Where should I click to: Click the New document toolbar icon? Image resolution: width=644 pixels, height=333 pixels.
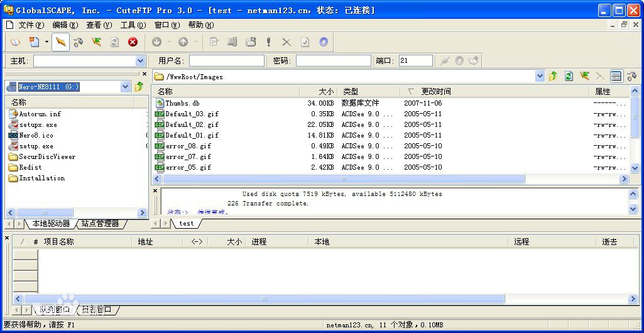tap(34, 42)
